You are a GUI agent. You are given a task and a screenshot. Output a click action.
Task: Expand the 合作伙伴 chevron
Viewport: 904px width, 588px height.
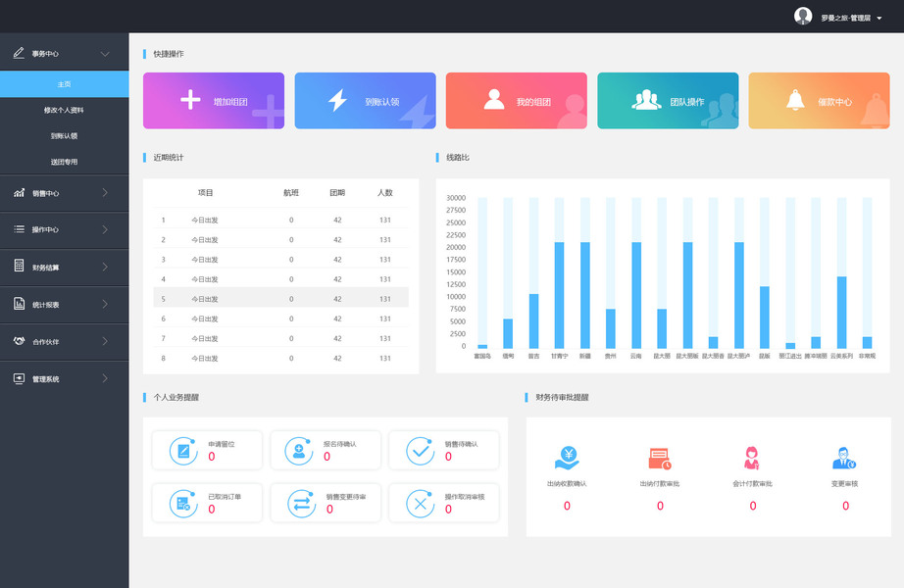(105, 341)
